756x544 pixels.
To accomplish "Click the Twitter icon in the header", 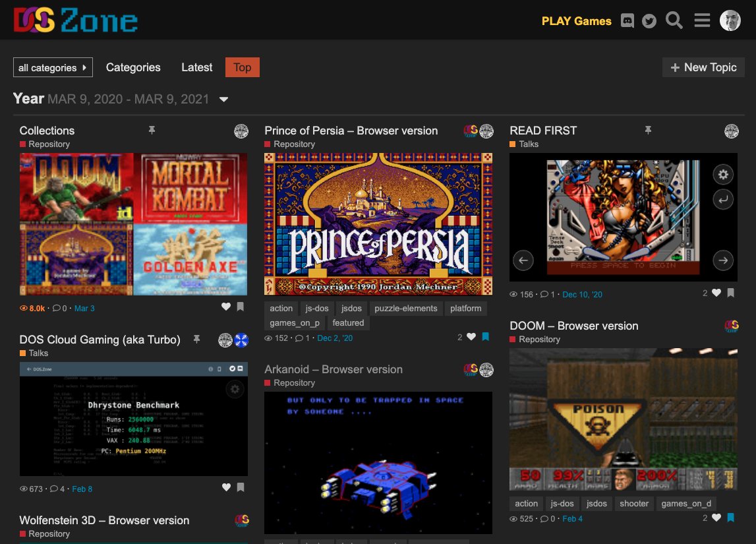I will click(x=650, y=20).
